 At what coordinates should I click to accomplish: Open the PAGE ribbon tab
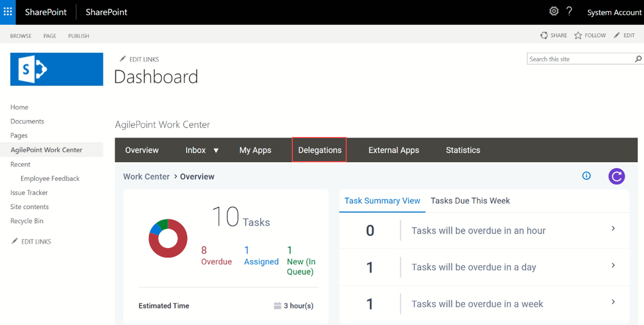coord(50,36)
